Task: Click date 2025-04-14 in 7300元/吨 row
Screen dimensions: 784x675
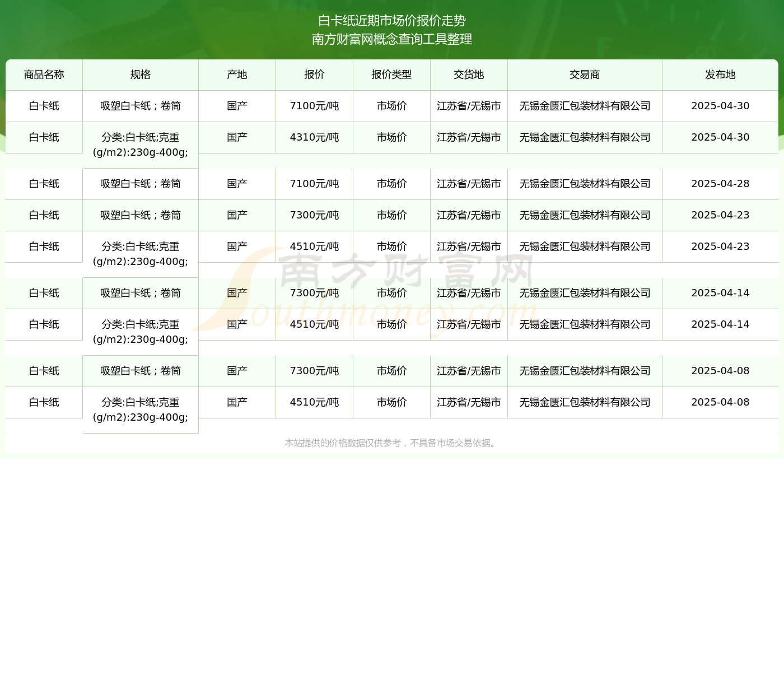Action: pyautogui.click(x=720, y=293)
